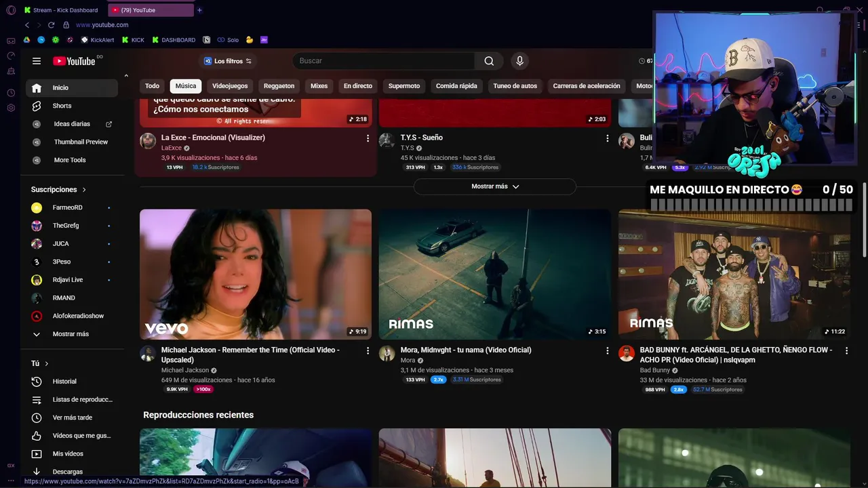The width and height of the screenshot is (868, 488).
Task: Open more options for T.Y.S Sueño video
Action: [608, 138]
